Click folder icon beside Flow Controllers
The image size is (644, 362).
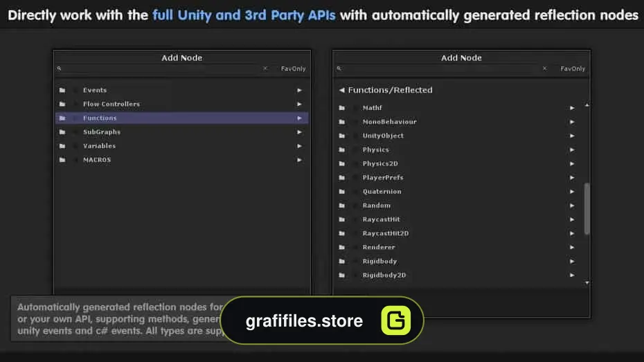(x=62, y=105)
